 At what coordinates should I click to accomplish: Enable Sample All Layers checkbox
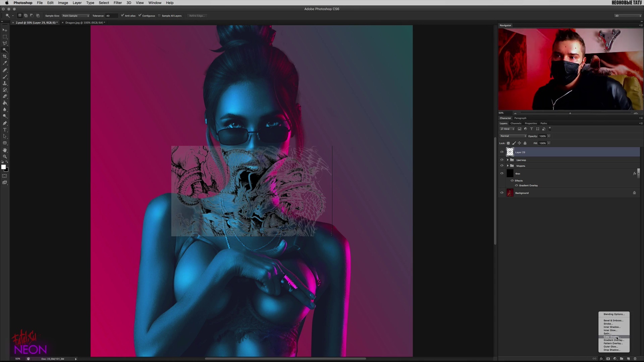[x=159, y=15]
